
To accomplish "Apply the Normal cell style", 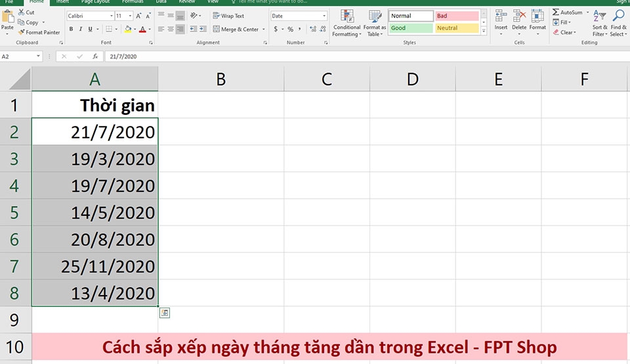I will tap(411, 16).
